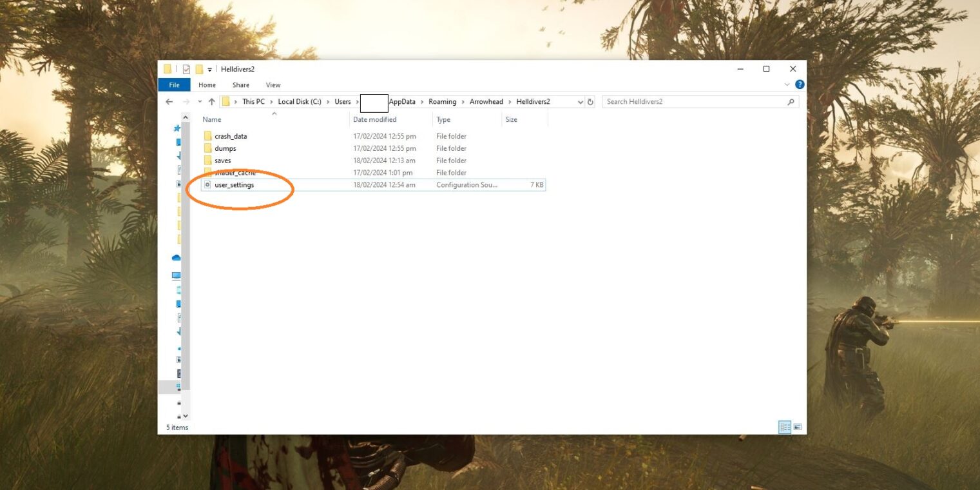The height and width of the screenshot is (490, 980).
Task: Select This PC in address path
Action: 253,102
